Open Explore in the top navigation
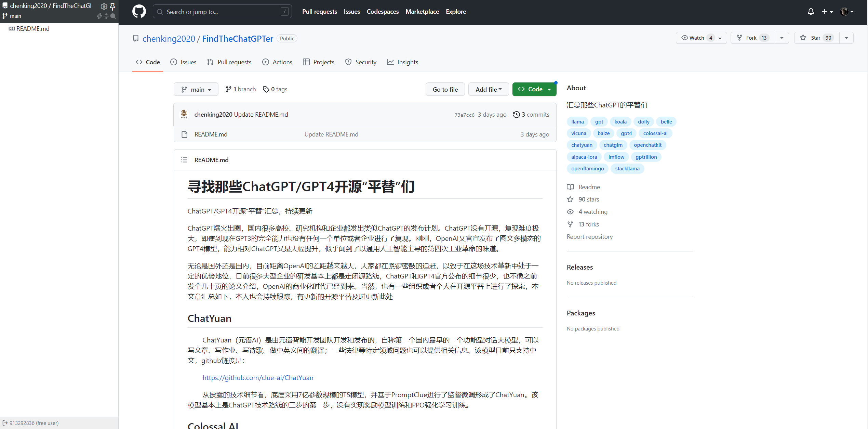 (x=456, y=12)
